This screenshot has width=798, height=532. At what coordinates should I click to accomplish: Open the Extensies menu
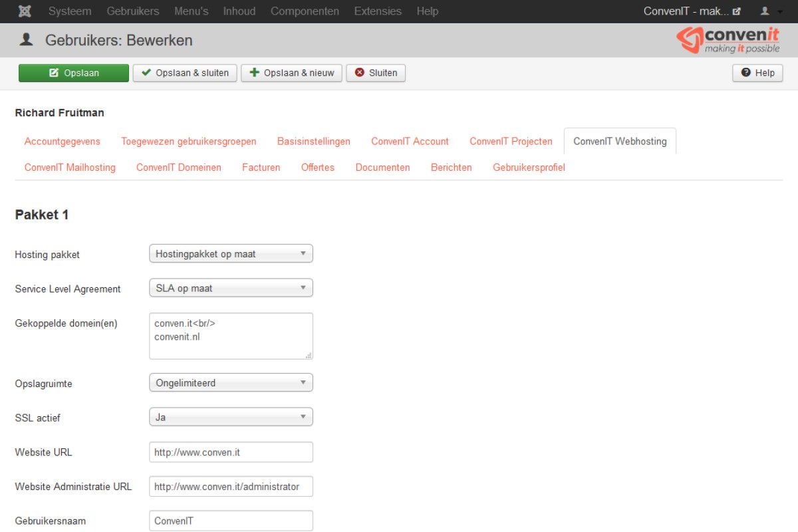[378, 11]
